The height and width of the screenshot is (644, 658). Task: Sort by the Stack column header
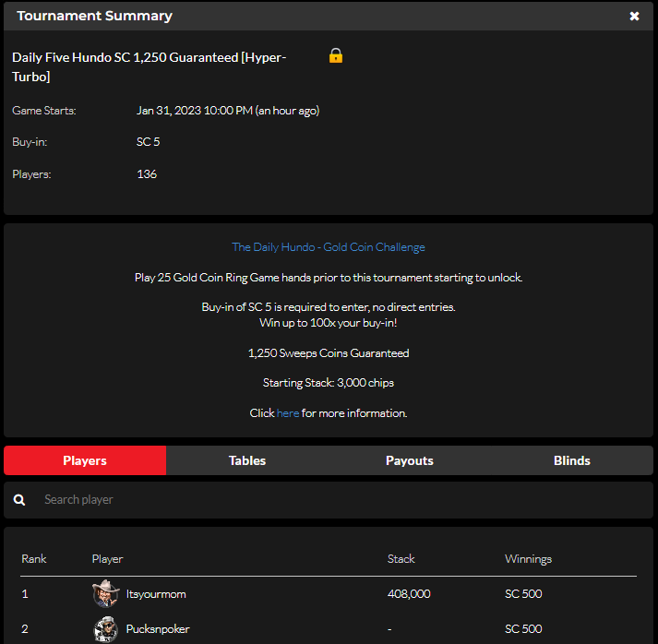point(401,559)
